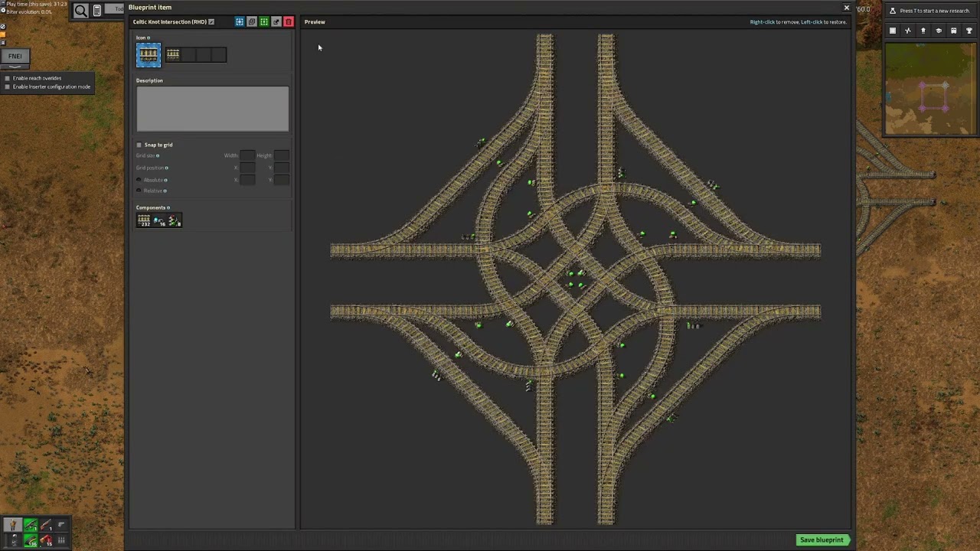Viewport: 980px width, 551px height.
Task: Select the Absolute radio option
Action: tap(139, 180)
